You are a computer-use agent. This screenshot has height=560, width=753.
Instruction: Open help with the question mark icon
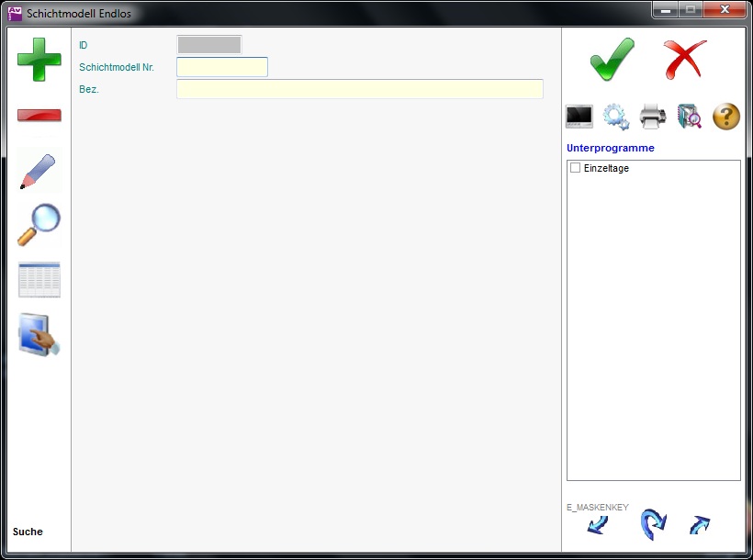(x=725, y=117)
